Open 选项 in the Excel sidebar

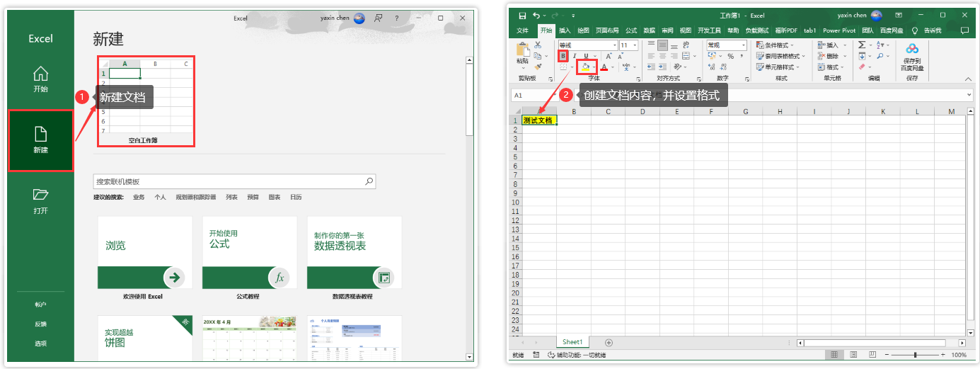(40, 344)
